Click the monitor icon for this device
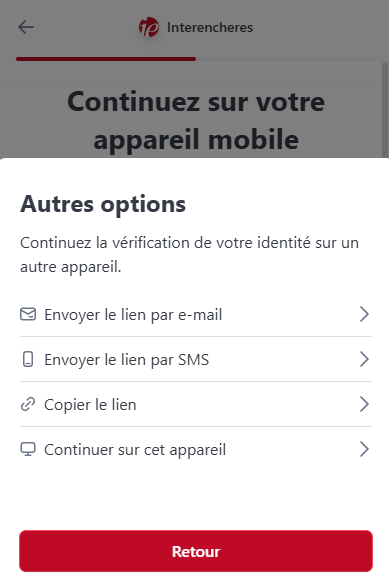Viewport: 389px width, 588px height. pyautogui.click(x=28, y=449)
